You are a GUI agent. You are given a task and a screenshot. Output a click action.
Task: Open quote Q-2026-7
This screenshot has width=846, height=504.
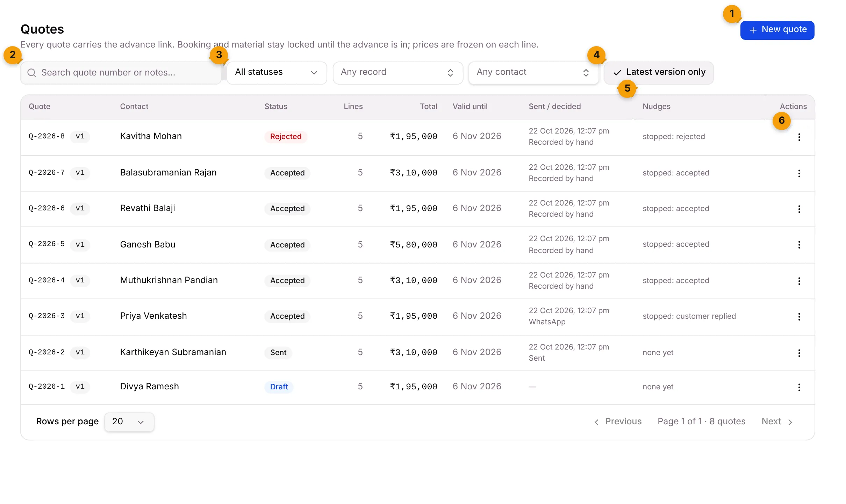point(47,173)
